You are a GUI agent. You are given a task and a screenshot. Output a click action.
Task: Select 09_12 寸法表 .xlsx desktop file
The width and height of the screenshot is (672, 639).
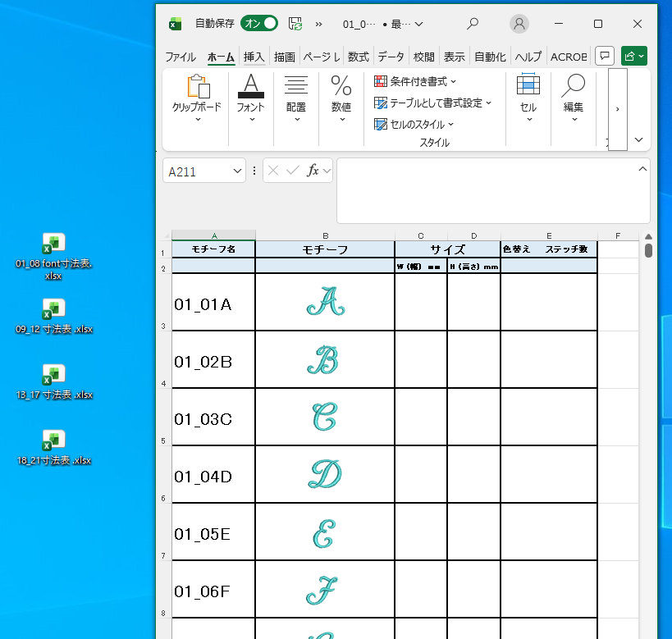pyautogui.click(x=54, y=317)
